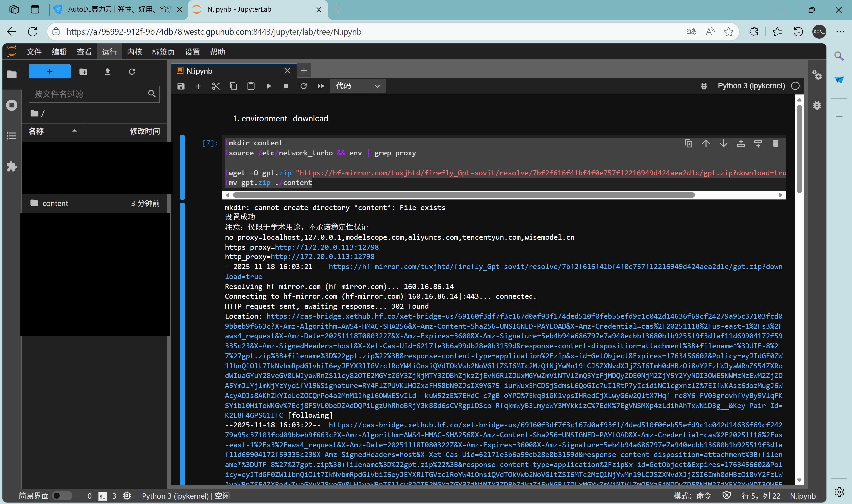Click the blue new launcher plus button
This screenshot has height=504, width=852.
click(50, 71)
